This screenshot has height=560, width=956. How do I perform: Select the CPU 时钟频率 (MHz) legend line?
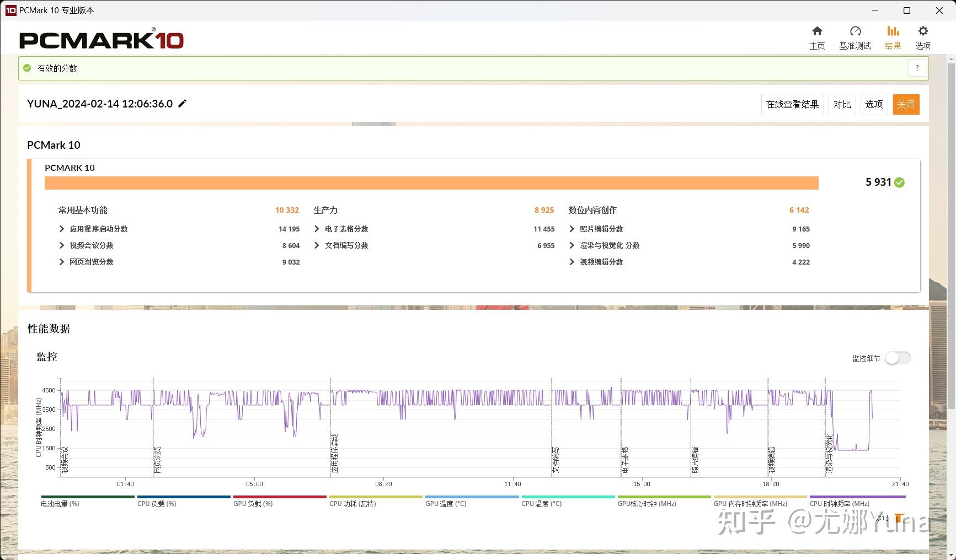point(858,500)
